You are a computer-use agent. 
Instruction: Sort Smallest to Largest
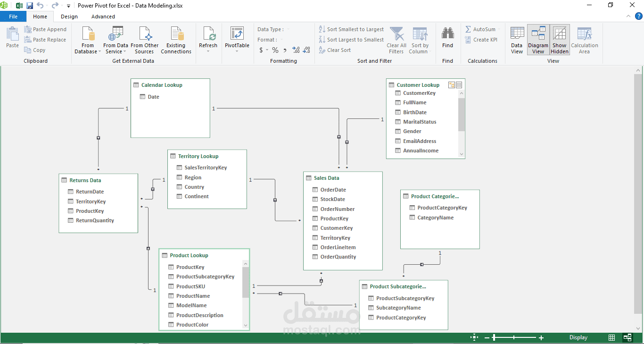click(x=351, y=29)
